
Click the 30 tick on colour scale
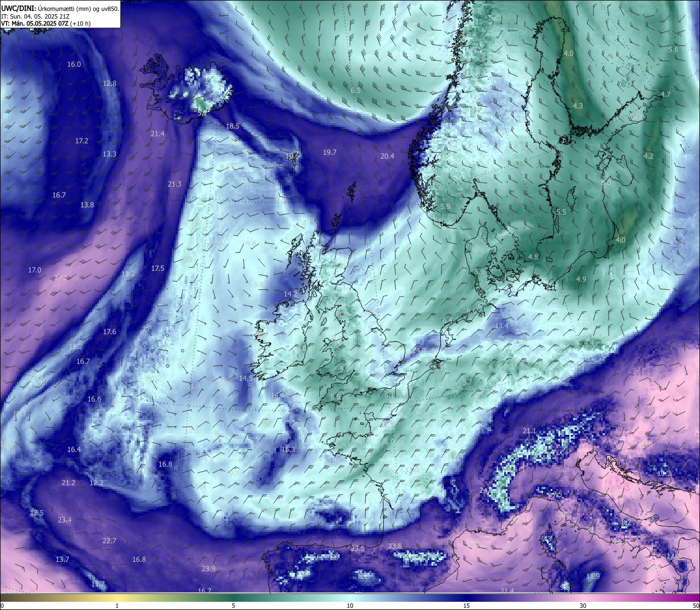point(583,605)
